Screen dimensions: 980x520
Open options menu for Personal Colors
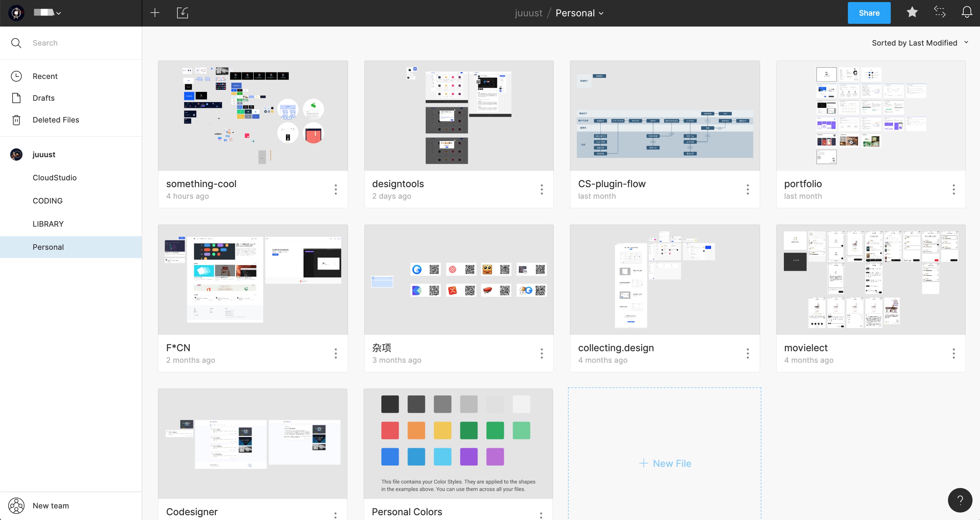point(541,516)
